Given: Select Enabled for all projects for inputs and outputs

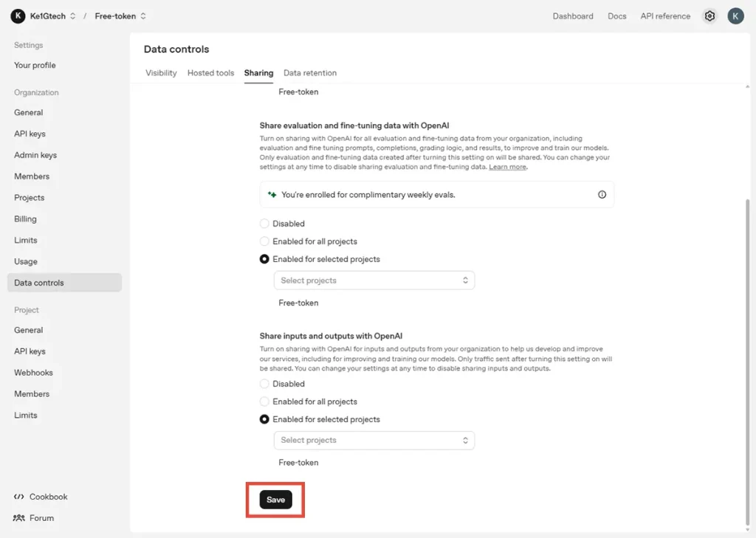Looking at the screenshot, I should point(264,401).
